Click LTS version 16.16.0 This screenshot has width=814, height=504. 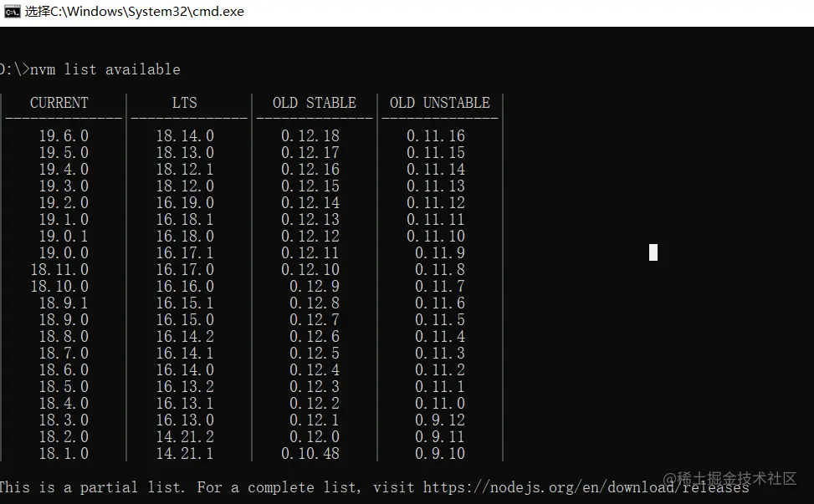coord(185,286)
